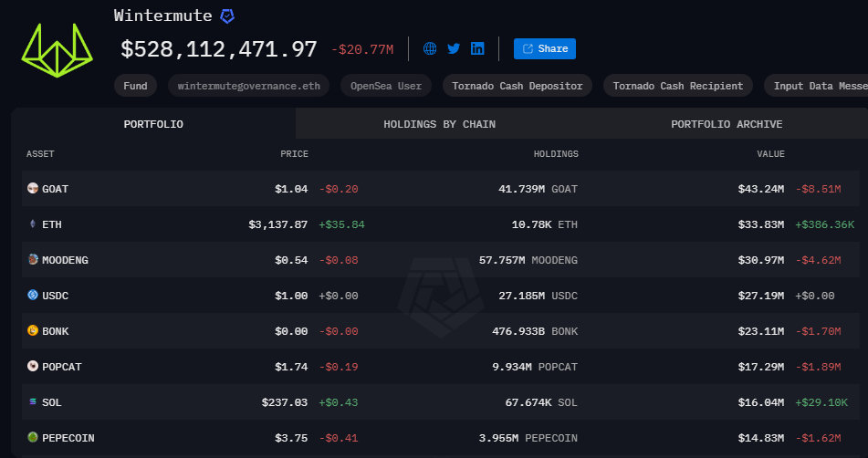The height and width of the screenshot is (458, 868).
Task: Open the website globe icon
Action: point(430,48)
